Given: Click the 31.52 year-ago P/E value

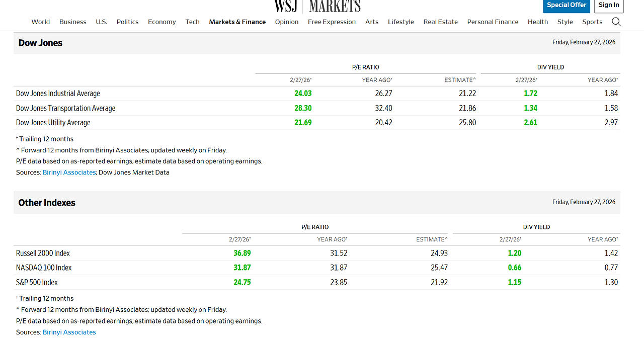Looking at the screenshot, I should [339, 253].
